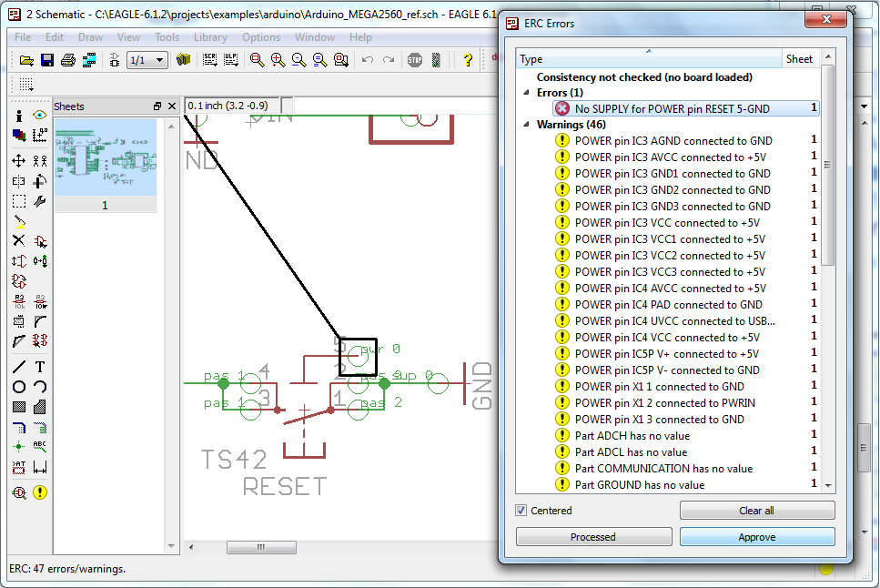The width and height of the screenshot is (880, 588).
Task: Run ERC from the tool palette
Action: (x=40, y=492)
